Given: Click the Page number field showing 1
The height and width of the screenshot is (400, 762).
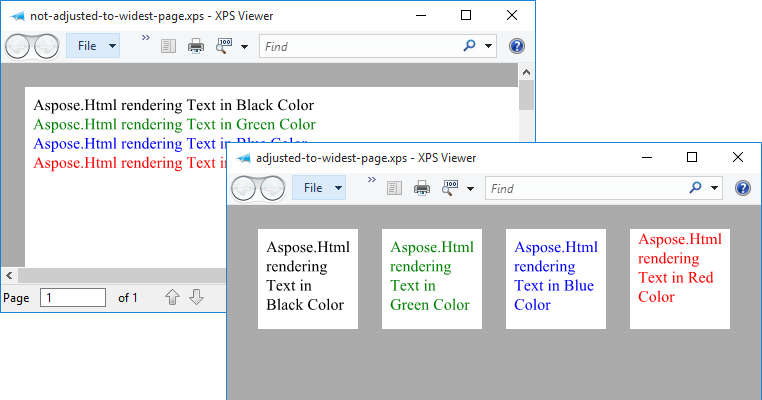Looking at the screenshot, I should (x=73, y=297).
